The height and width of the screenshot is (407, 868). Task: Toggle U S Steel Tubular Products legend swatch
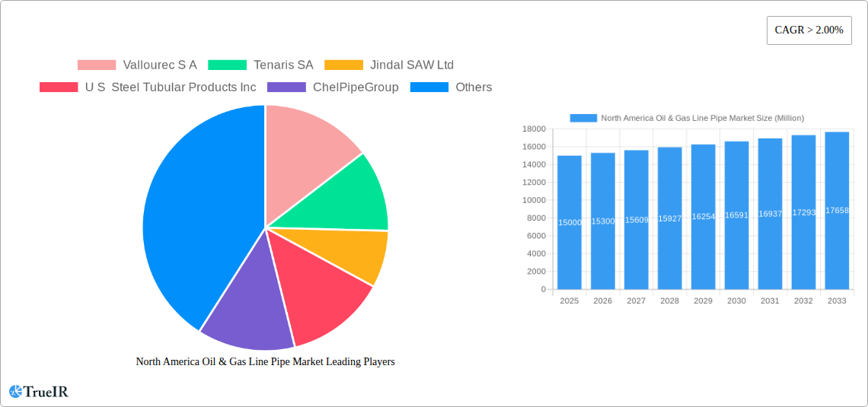coord(59,87)
